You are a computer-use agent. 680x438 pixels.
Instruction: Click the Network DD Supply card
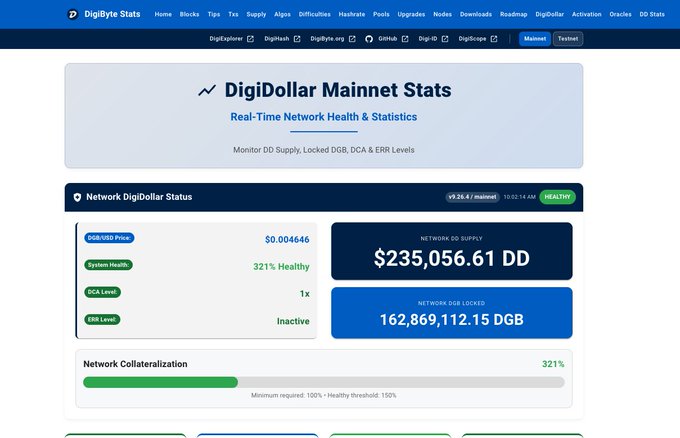point(451,251)
